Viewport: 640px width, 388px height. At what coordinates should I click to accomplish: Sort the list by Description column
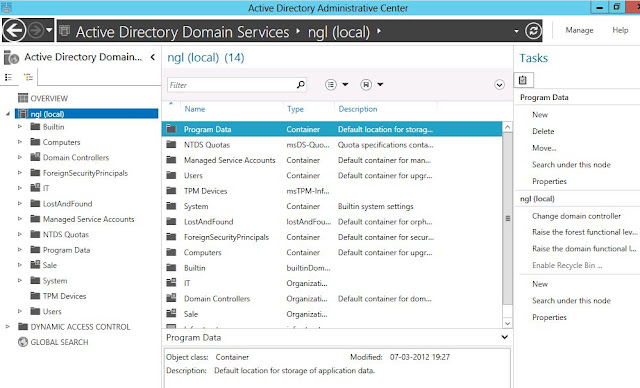point(358,109)
